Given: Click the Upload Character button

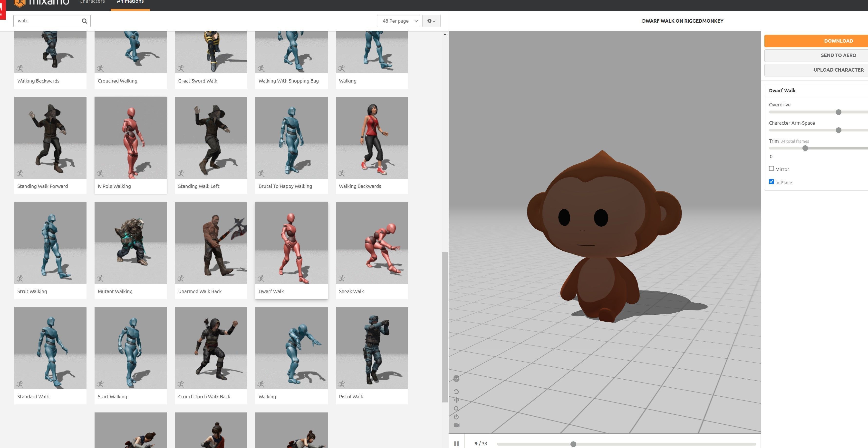Looking at the screenshot, I should click(838, 70).
